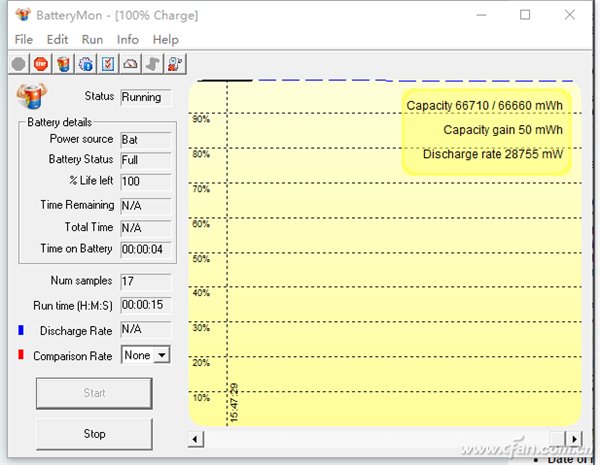Viewport: 600px width, 465px height.
Task: Minimize the BatteryMon window
Action: coord(481,15)
